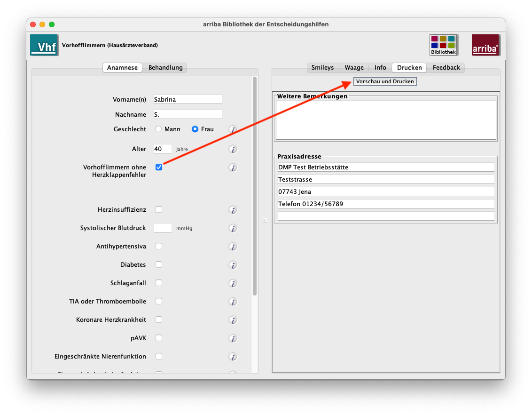Click the DMP Test Betriebsstätte address line
The image size is (532, 415).
(x=386, y=167)
